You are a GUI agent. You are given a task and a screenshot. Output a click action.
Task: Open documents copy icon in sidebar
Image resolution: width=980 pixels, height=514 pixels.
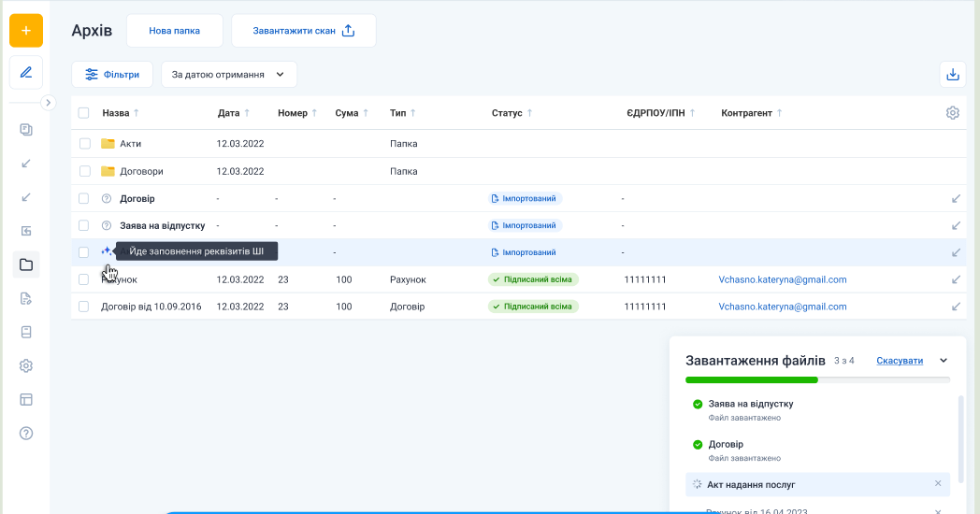point(26,130)
